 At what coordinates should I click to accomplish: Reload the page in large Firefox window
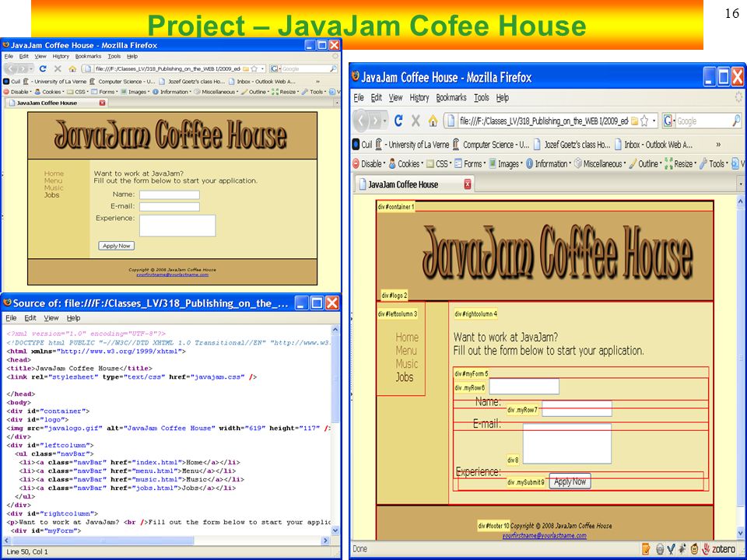tap(398, 121)
